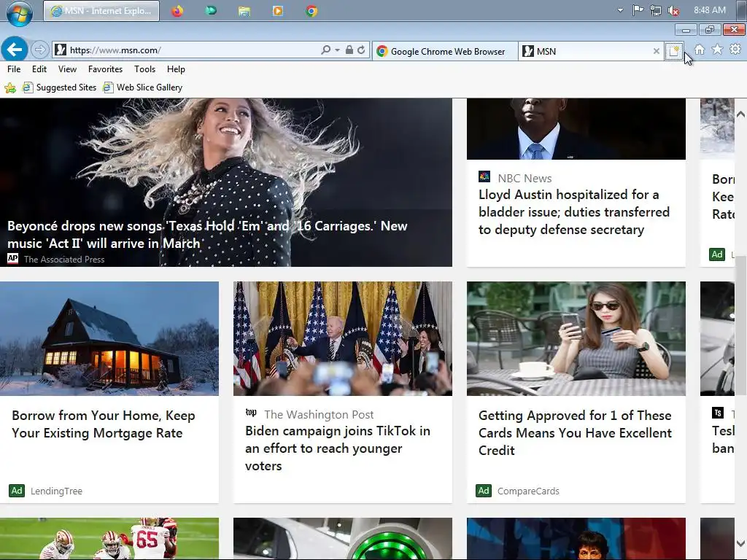
Task: Click the 8:48 AM clock
Action: 710,10
